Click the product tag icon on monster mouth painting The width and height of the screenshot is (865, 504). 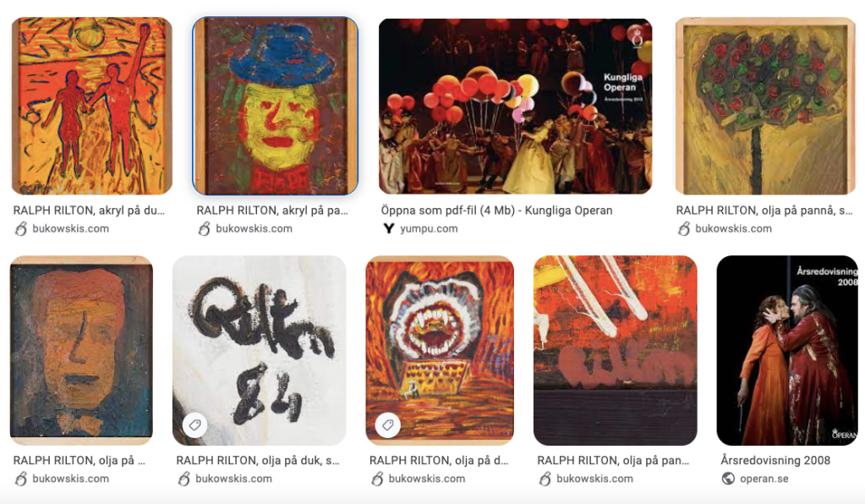[388, 425]
